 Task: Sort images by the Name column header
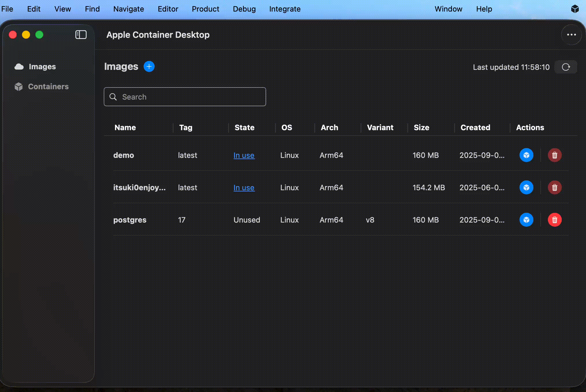pyautogui.click(x=125, y=128)
